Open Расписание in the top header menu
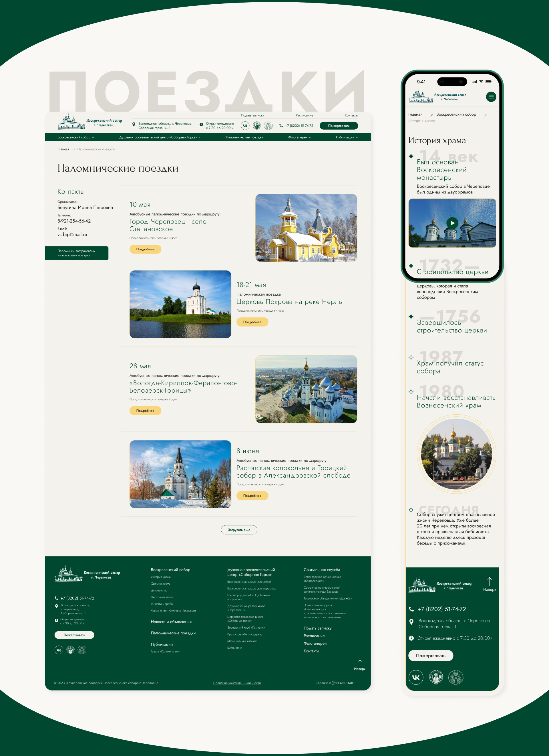This screenshot has height=756, width=549. tap(304, 115)
